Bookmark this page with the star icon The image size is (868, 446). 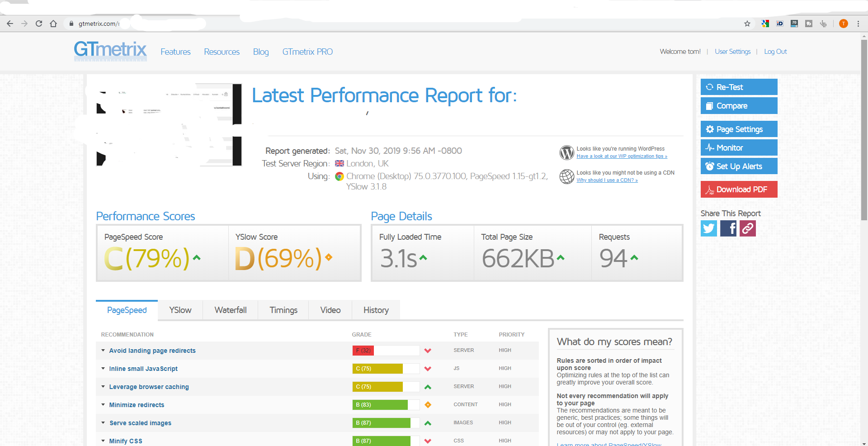747,24
